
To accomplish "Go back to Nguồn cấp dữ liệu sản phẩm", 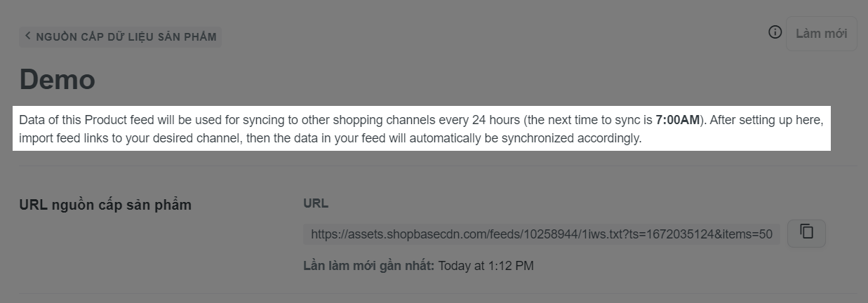I will (121, 36).
